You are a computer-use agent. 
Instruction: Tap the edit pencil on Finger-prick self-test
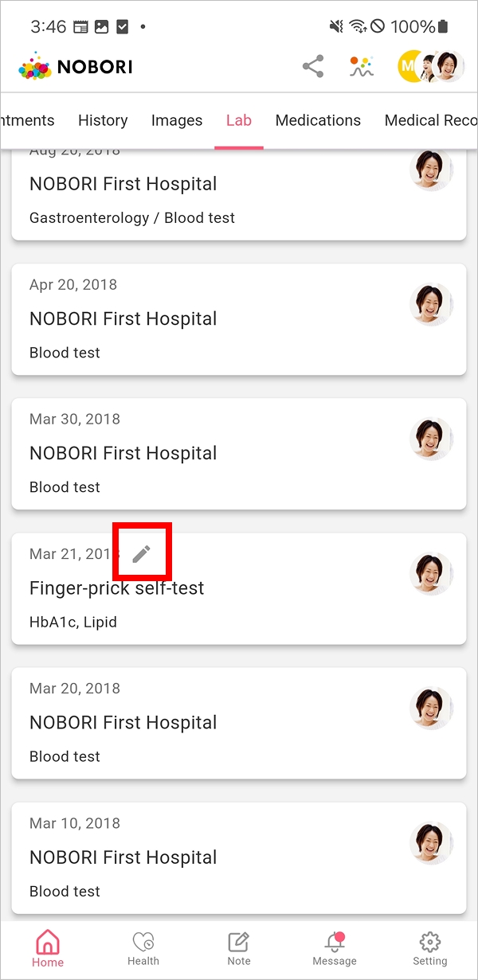click(142, 553)
